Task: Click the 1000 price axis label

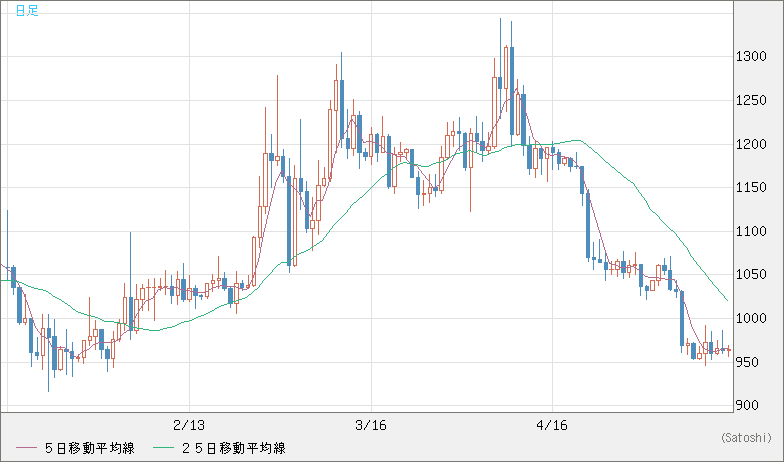Action: [x=751, y=318]
